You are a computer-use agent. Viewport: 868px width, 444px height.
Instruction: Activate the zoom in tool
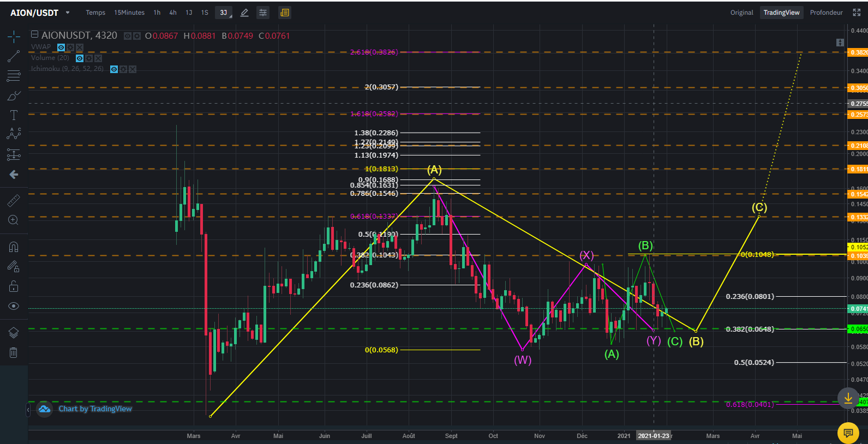(14, 220)
